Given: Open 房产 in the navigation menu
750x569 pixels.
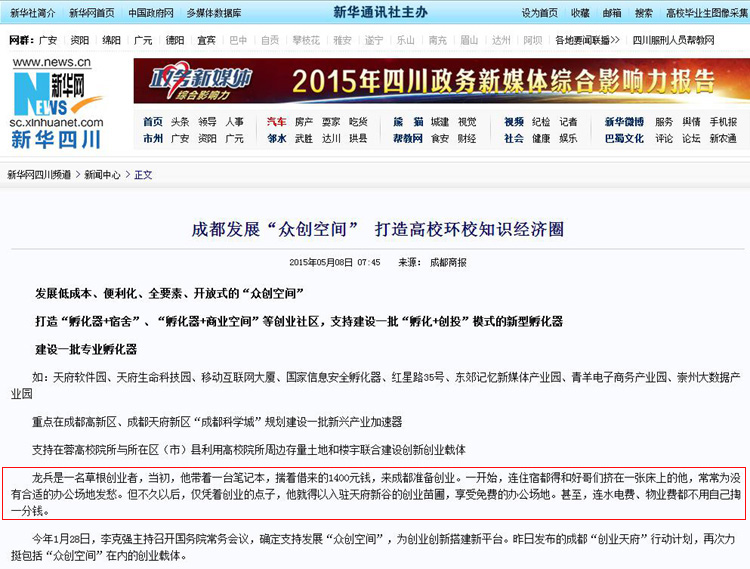Looking at the screenshot, I should [304, 122].
